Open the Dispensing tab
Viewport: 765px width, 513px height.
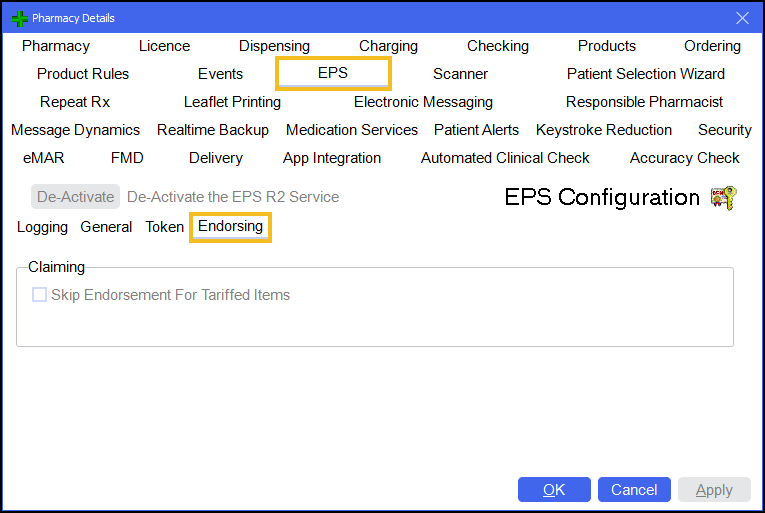pyautogui.click(x=274, y=46)
